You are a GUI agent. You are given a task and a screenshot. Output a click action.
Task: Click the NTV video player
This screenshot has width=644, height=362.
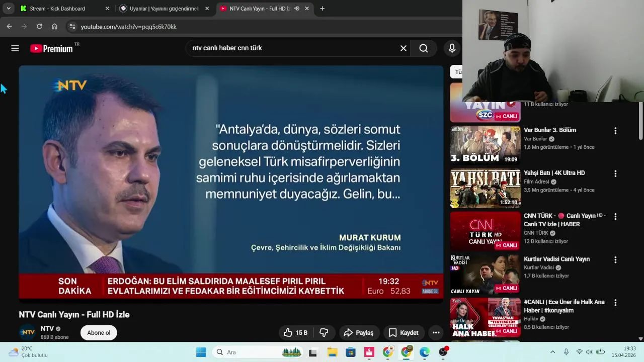pos(231,184)
